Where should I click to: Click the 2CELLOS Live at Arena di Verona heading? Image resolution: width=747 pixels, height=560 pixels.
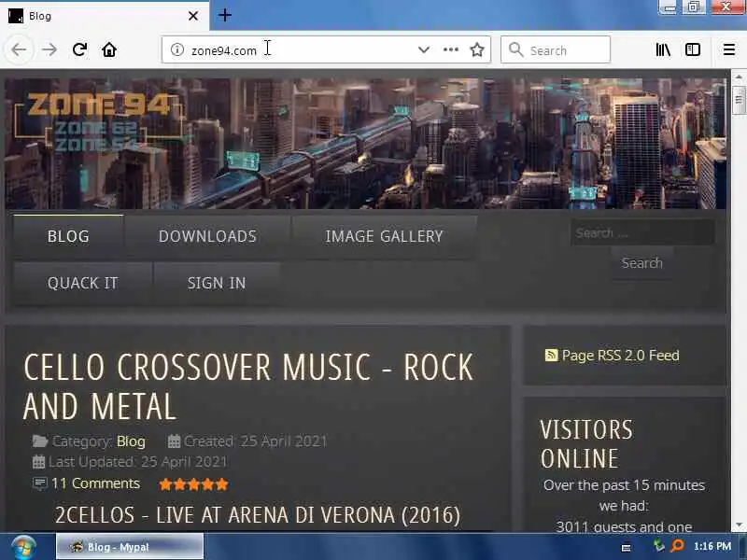(x=258, y=515)
